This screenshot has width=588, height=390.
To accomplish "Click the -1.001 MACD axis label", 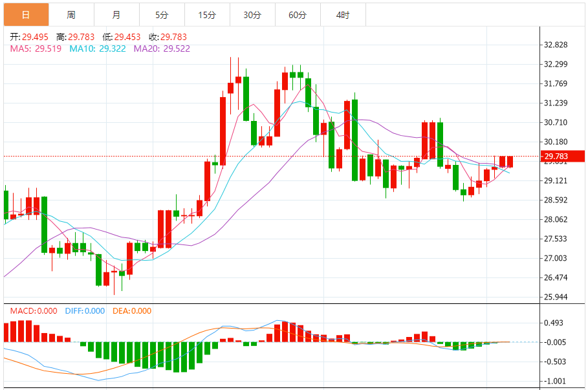I will (554, 382).
